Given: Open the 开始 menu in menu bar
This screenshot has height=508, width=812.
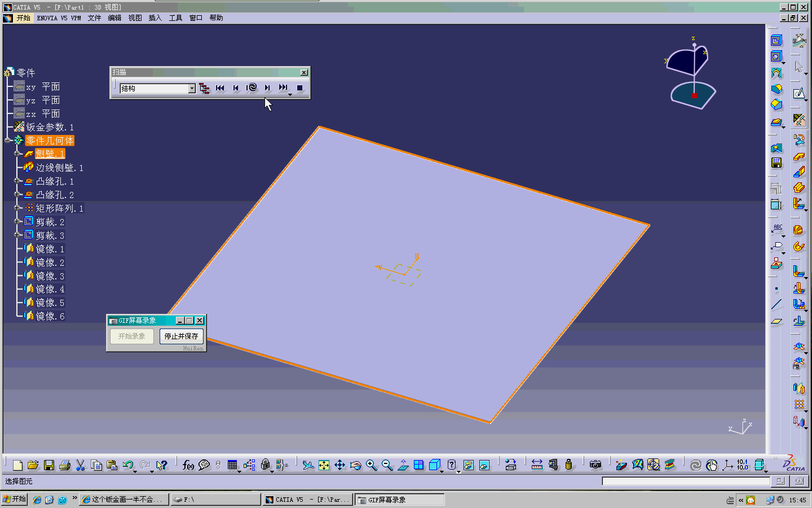Looking at the screenshot, I should (23, 18).
